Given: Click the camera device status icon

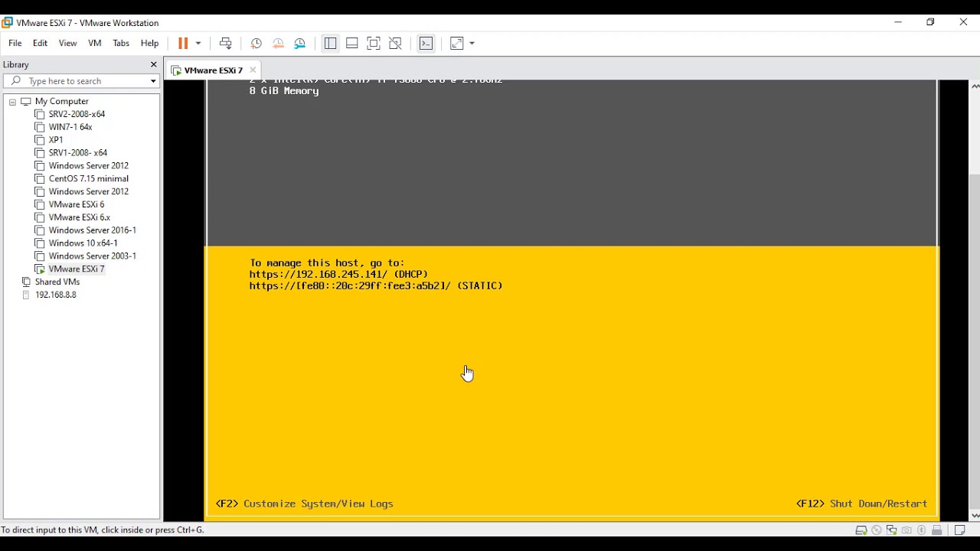Looking at the screenshot, I should [x=906, y=530].
